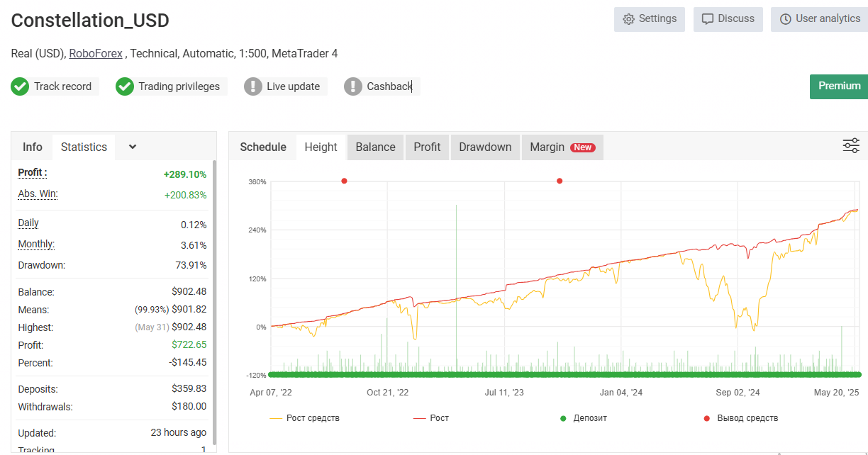Expand the dropdown chevron beside Statistics
This screenshot has height=455, width=868.
coord(133,147)
